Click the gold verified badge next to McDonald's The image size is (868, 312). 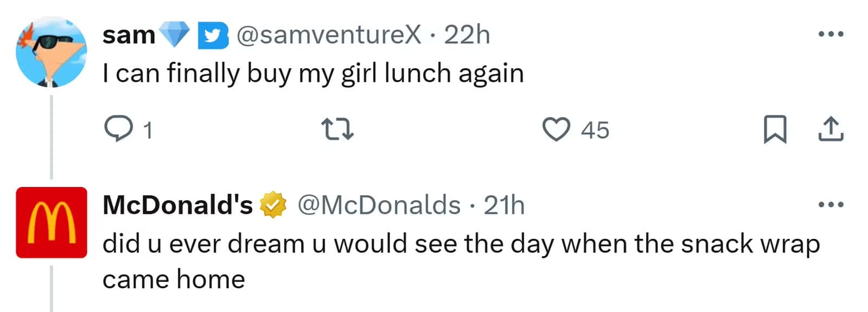click(273, 205)
